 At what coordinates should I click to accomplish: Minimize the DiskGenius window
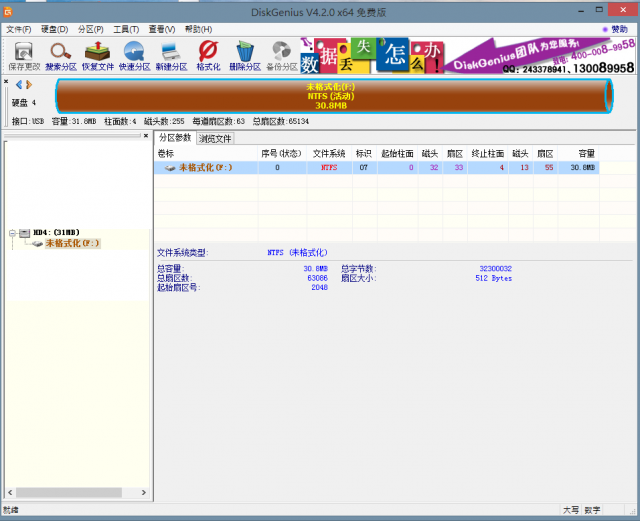pos(581,11)
